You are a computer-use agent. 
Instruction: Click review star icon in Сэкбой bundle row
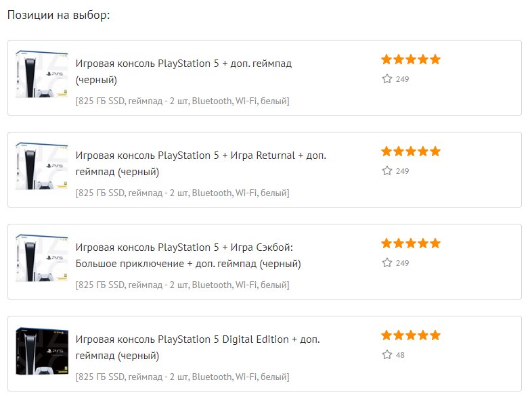(x=387, y=263)
